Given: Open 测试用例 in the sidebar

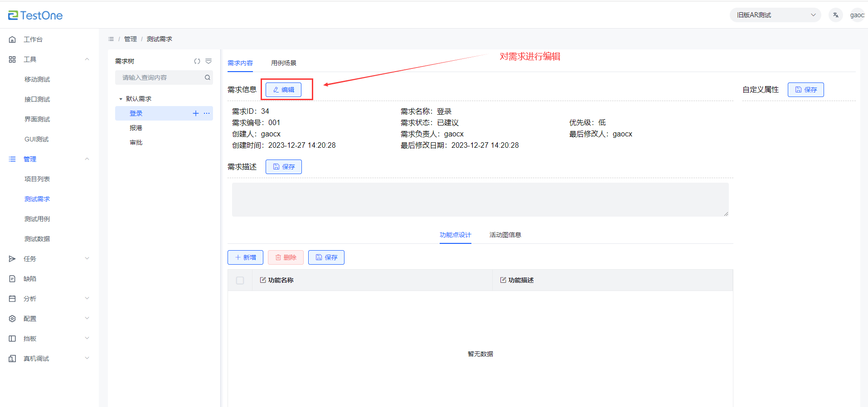Looking at the screenshot, I should click(37, 219).
